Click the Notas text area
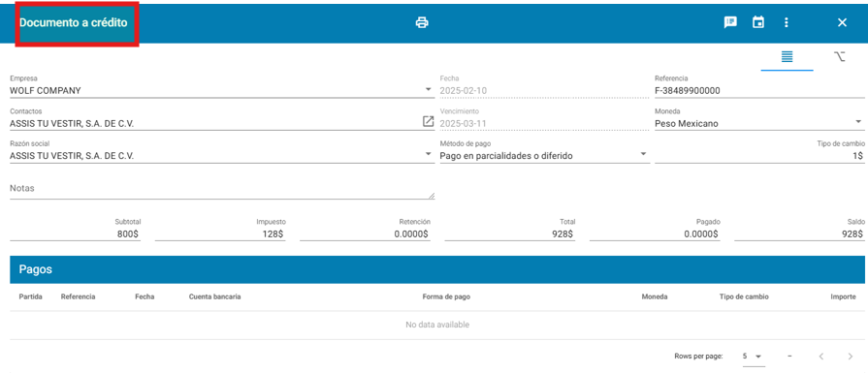868x373 pixels. point(222,189)
